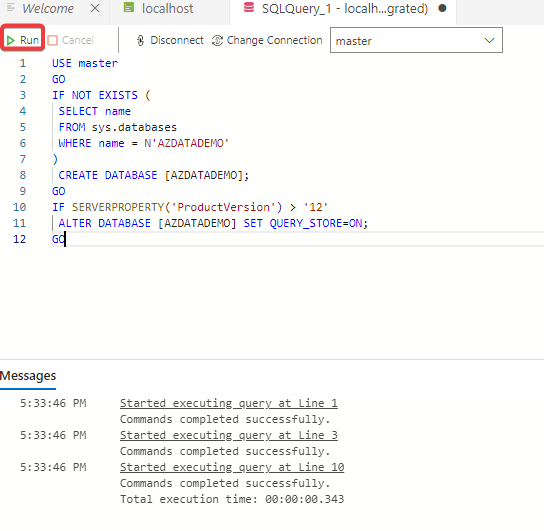
Task: Jump to 'Started executing query at Line 1'
Action: click(229, 403)
